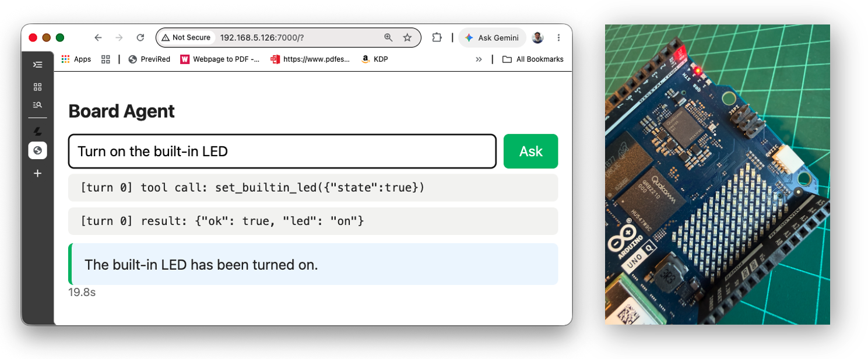The width and height of the screenshot is (868, 359).
Task: Add a new tab with the plus icon
Action: (38, 173)
